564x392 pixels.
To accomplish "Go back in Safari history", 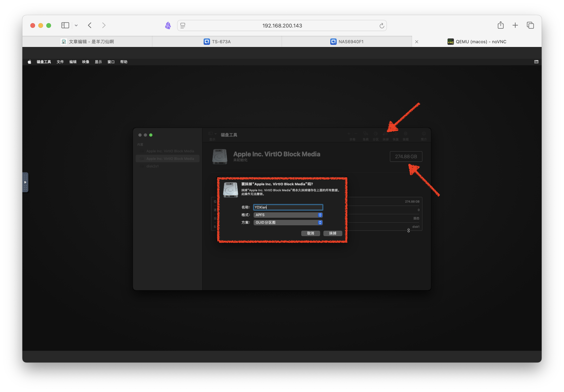I will pos(90,25).
